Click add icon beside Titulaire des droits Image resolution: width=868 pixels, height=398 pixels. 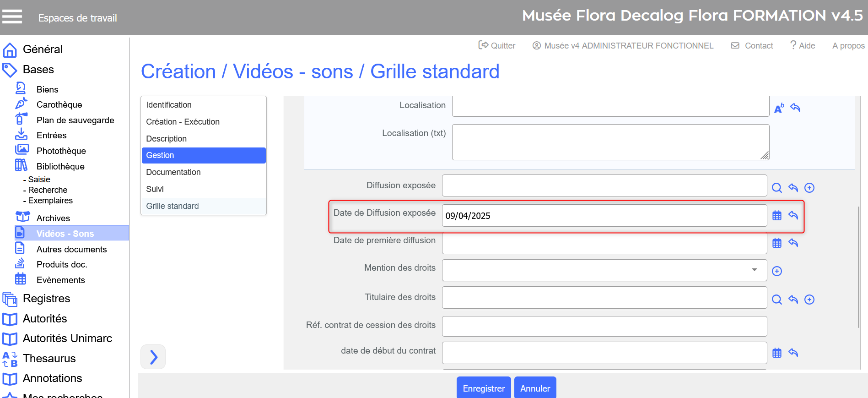point(809,300)
